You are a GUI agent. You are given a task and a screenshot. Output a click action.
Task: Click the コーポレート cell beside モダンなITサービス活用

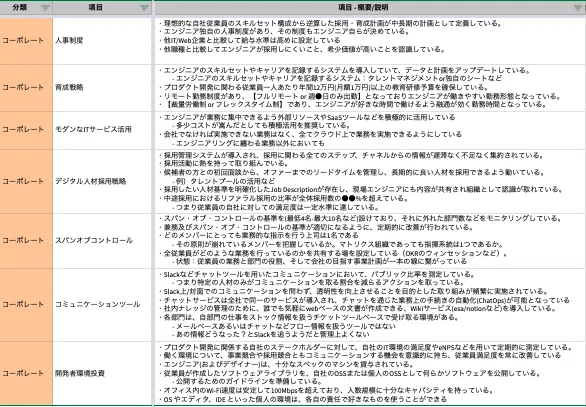click(26, 130)
